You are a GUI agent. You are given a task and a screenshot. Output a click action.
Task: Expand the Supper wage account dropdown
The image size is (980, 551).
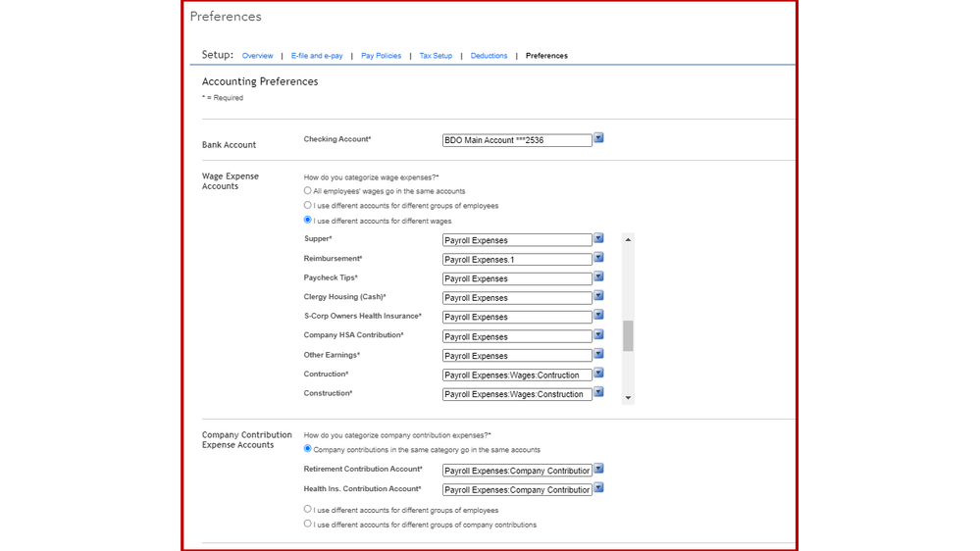point(598,239)
